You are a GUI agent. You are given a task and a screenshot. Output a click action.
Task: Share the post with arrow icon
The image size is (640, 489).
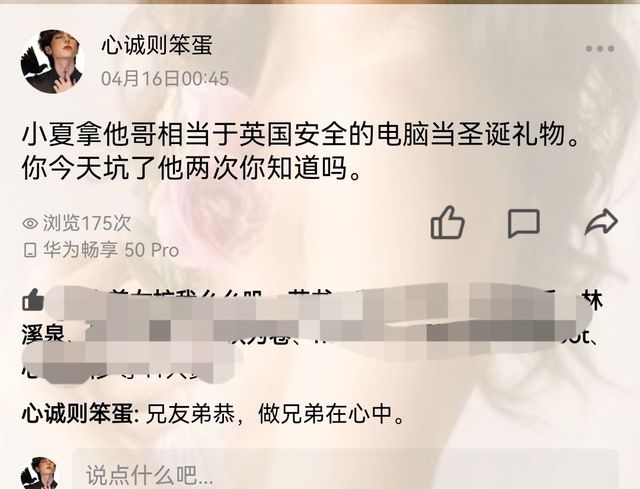(x=601, y=222)
